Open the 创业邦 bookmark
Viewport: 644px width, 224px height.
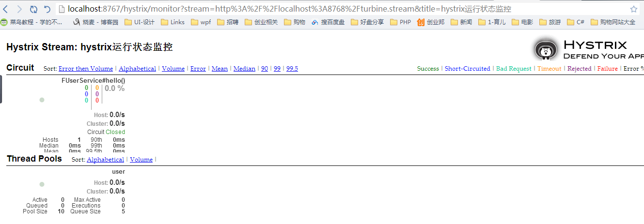(431, 22)
